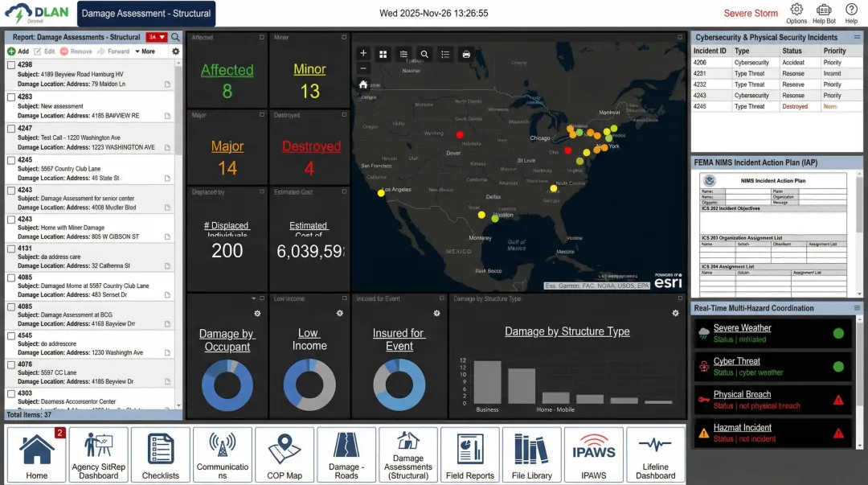Click the map basemap gallery grid icon
868x485 pixels.
click(x=383, y=54)
